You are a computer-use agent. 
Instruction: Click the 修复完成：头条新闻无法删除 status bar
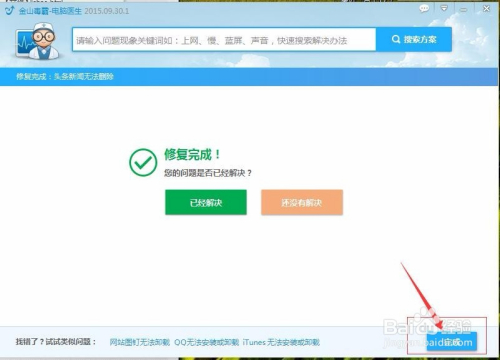pos(249,77)
